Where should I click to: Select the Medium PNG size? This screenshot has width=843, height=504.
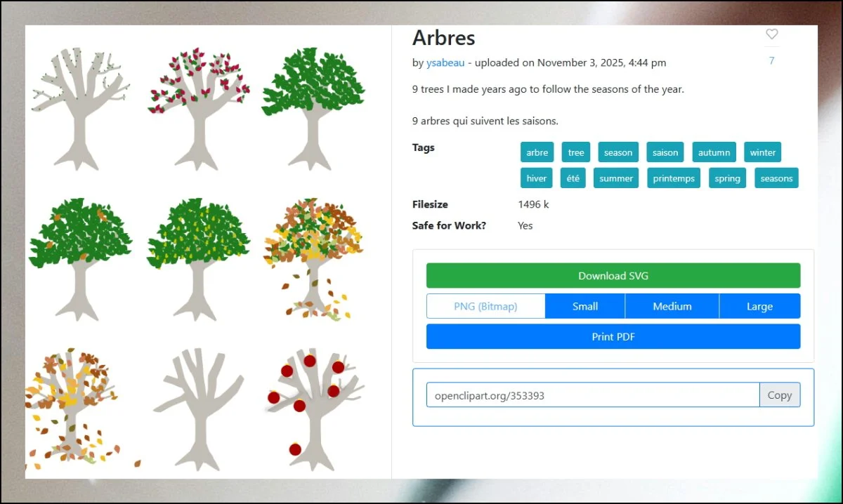(x=672, y=307)
